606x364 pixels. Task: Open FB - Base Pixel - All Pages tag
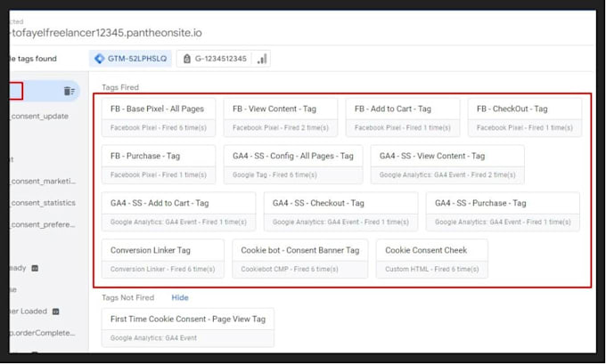tap(159, 117)
